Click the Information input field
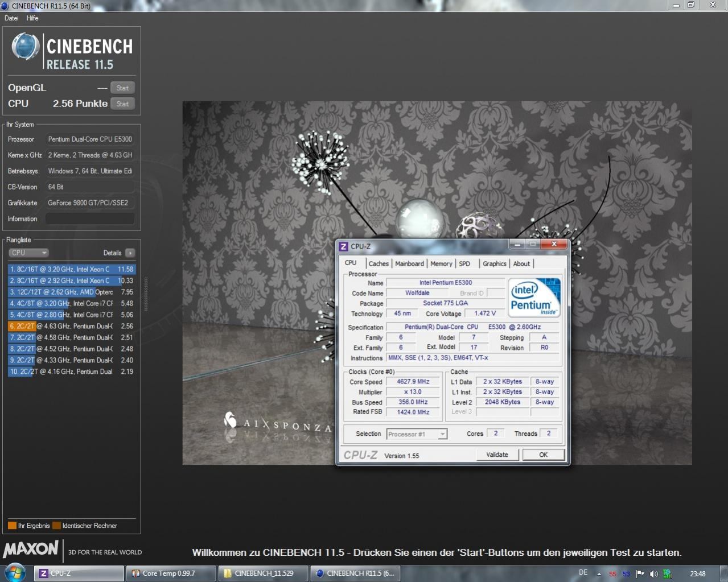 pyautogui.click(x=90, y=218)
